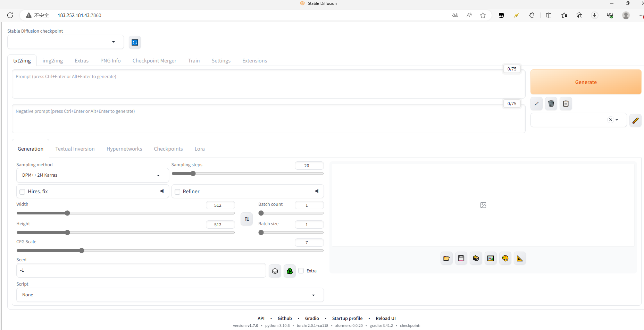Open the Github footer link

click(285, 318)
